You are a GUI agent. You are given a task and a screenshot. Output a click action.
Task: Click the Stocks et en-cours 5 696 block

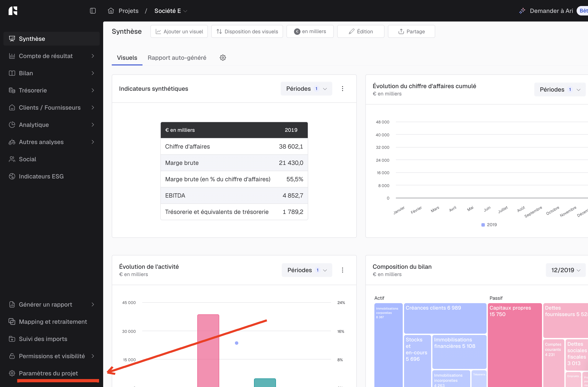coord(418,361)
